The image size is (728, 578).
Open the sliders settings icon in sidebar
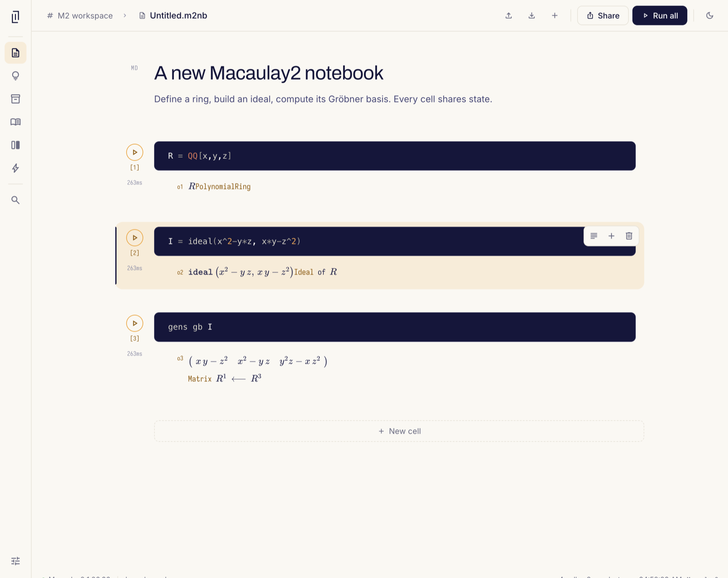[15, 561]
